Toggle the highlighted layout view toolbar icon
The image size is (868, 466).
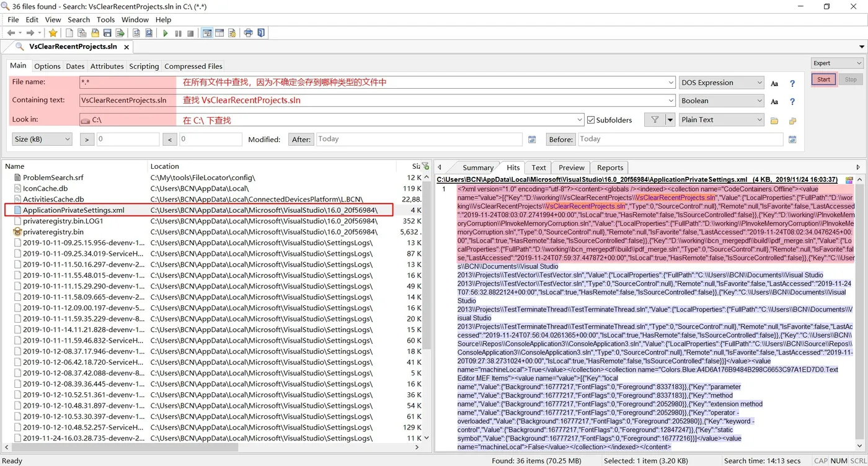[207, 33]
